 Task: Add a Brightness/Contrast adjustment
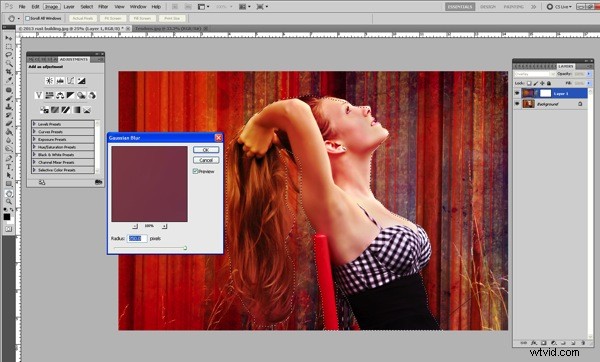pos(49,81)
